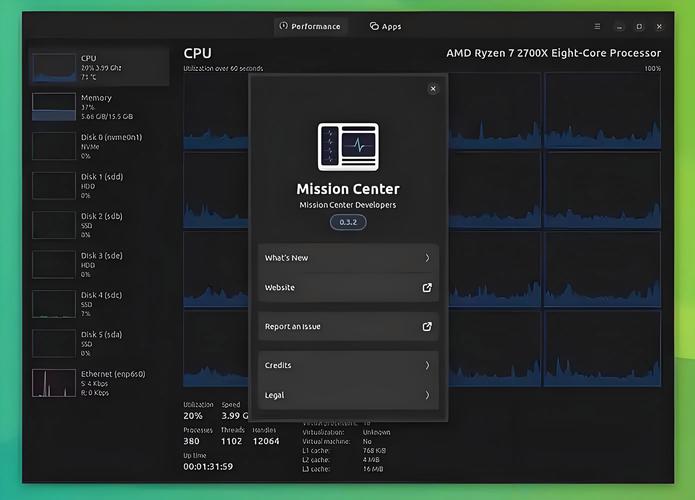Select CPU in the sidebar

click(x=99, y=67)
